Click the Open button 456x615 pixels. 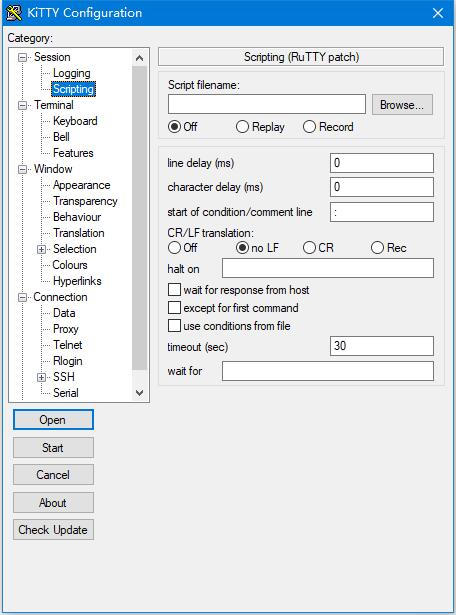[x=53, y=420]
